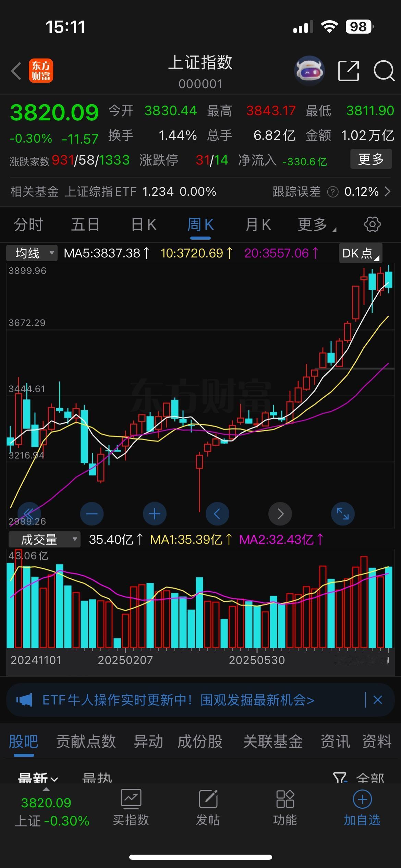The image size is (401, 868).
Task: Open the 贡献点数 tab
Action: coord(86,741)
